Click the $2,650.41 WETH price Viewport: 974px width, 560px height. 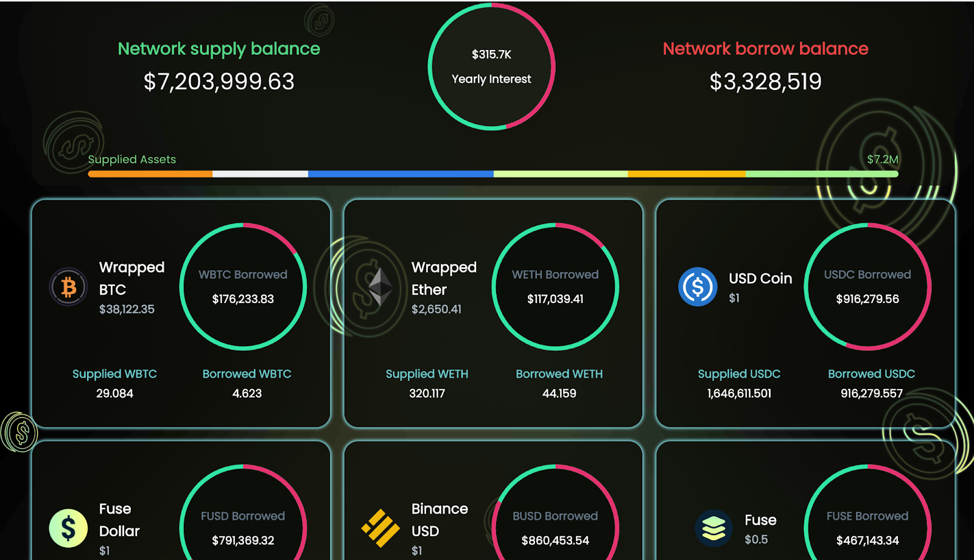[436, 309]
